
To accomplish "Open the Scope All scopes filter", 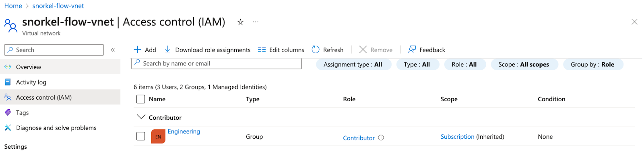I will click(524, 65).
